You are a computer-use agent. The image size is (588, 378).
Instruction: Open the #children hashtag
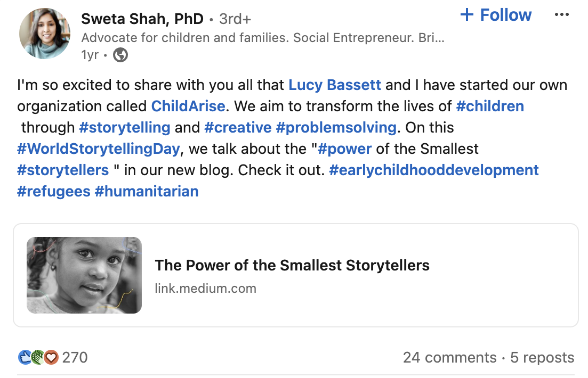[x=490, y=106]
